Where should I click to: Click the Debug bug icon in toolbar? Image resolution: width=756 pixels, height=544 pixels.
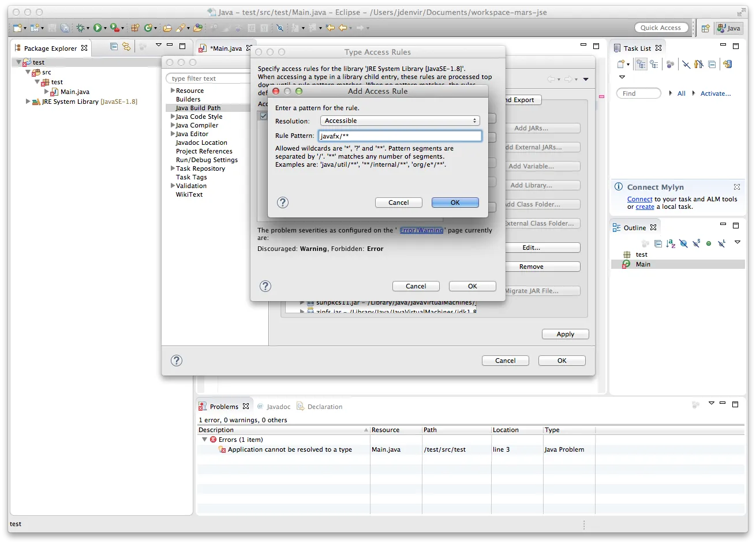[x=81, y=28]
